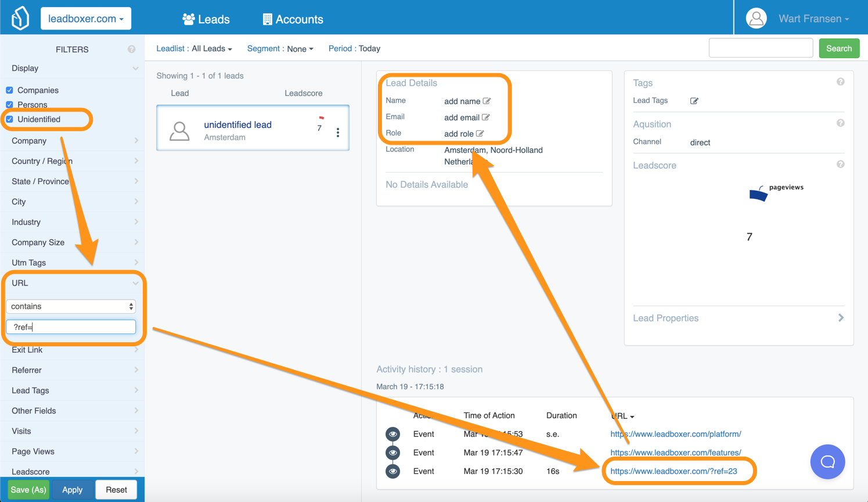The width and height of the screenshot is (868, 502).
Task: Click the Leadscore help question icon
Action: pyautogui.click(x=840, y=164)
